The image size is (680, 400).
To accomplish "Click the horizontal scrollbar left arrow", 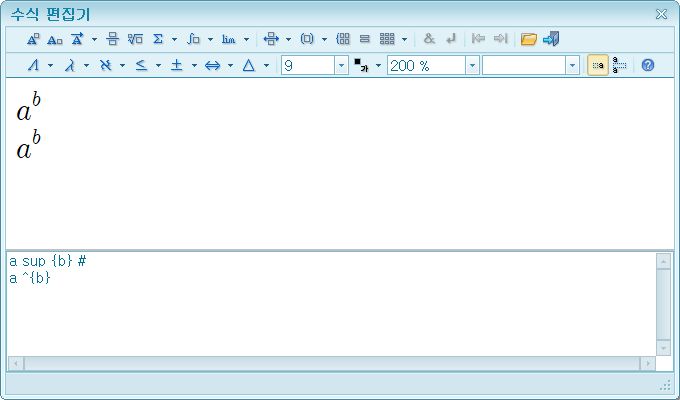I will point(16,363).
